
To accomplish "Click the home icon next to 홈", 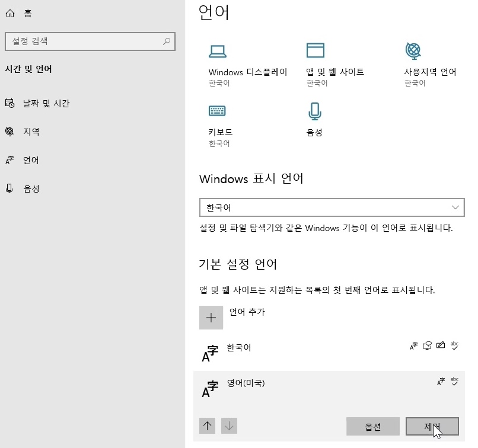I will (10, 14).
